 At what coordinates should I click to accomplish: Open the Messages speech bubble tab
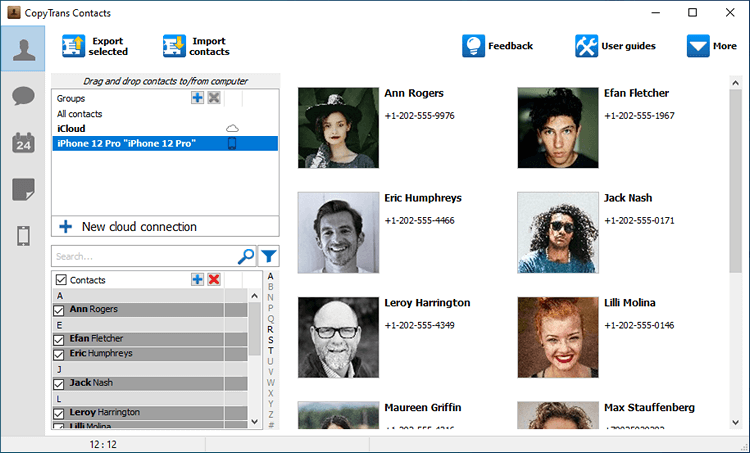pyautogui.click(x=23, y=96)
